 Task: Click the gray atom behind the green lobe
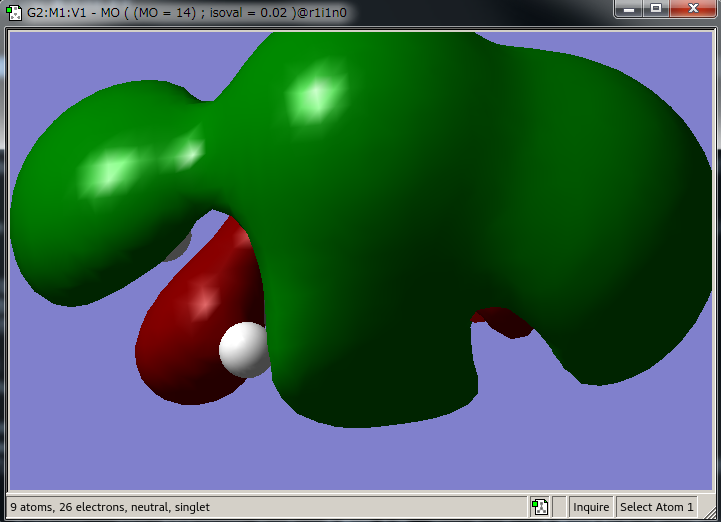click(179, 246)
